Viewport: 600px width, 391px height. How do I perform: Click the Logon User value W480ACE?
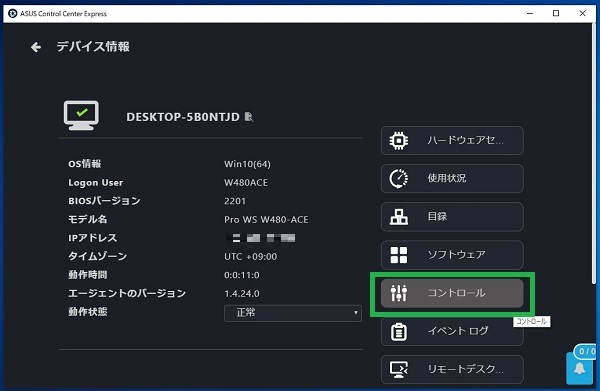click(246, 182)
